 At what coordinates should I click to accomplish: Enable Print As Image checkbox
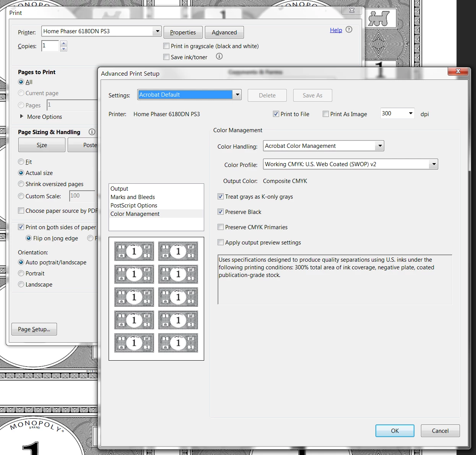[326, 114]
